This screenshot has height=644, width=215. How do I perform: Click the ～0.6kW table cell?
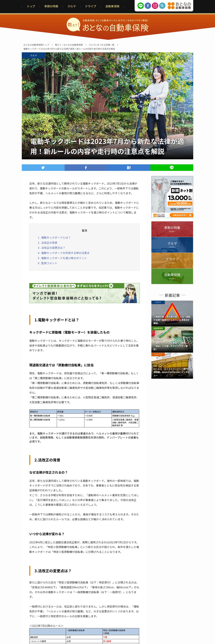tap(98, 416)
